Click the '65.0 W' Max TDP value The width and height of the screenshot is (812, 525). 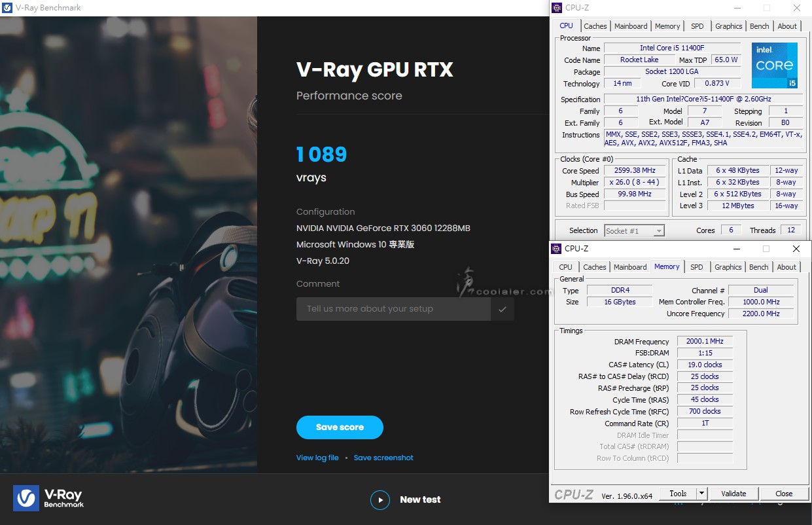coord(726,60)
